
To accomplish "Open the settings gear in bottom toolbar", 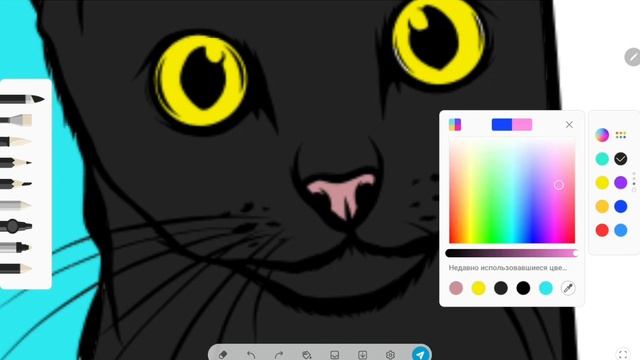I will (x=390, y=355).
